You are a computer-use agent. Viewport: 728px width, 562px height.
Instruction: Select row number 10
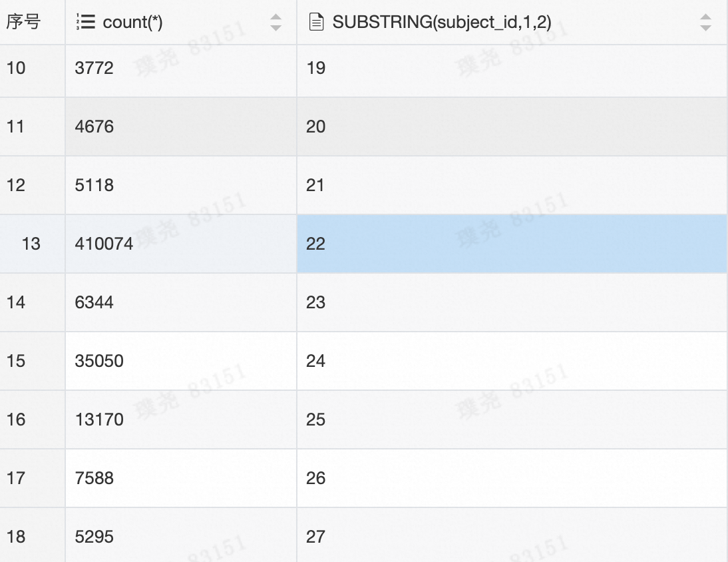[16, 68]
